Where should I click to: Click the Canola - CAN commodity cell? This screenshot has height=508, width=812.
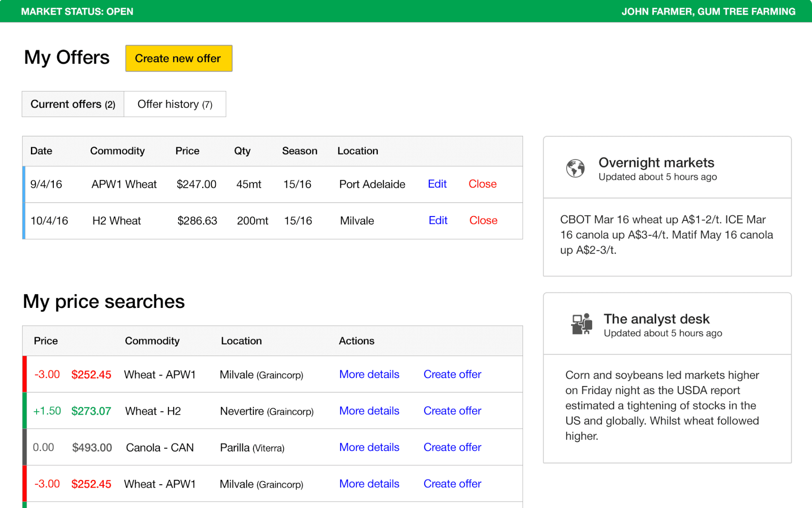click(x=160, y=448)
